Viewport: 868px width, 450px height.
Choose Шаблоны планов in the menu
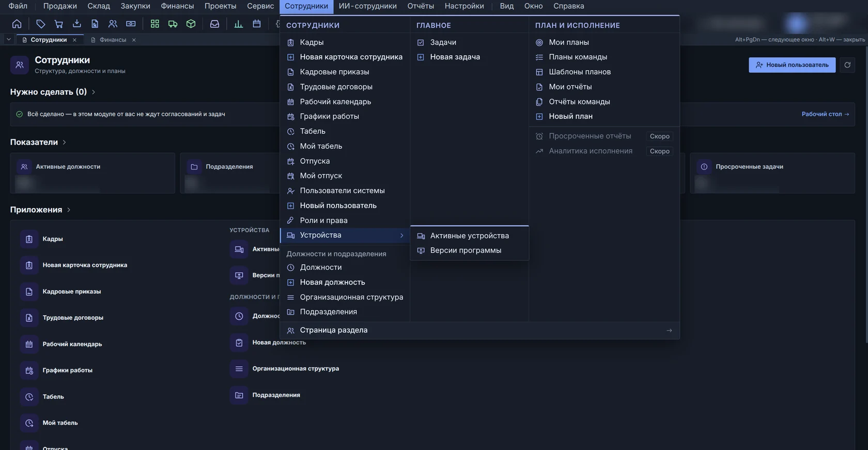coord(603,72)
